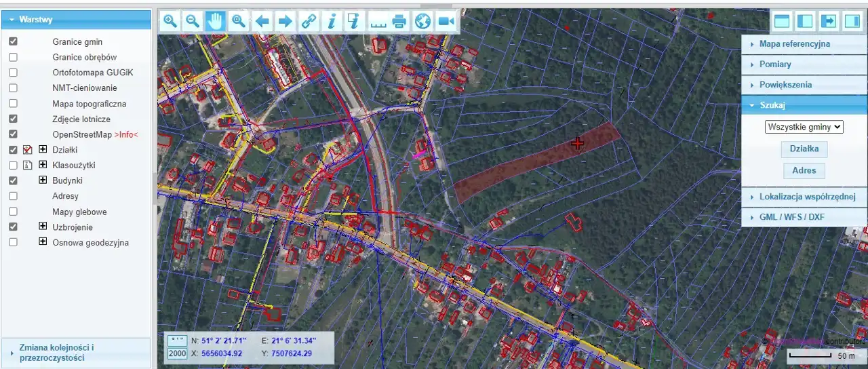Click the printer icon to print map
Viewport: 868px width, 369px height.
click(399, 21)
